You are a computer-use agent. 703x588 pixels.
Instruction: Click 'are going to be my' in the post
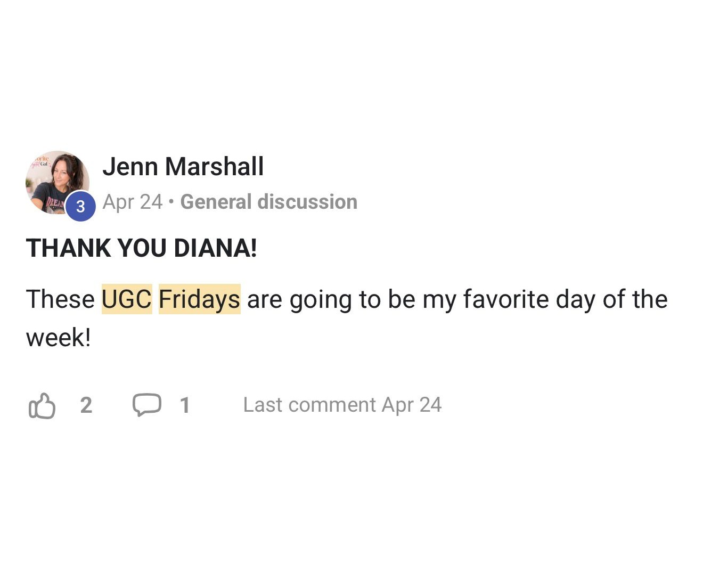coord(351,300)
